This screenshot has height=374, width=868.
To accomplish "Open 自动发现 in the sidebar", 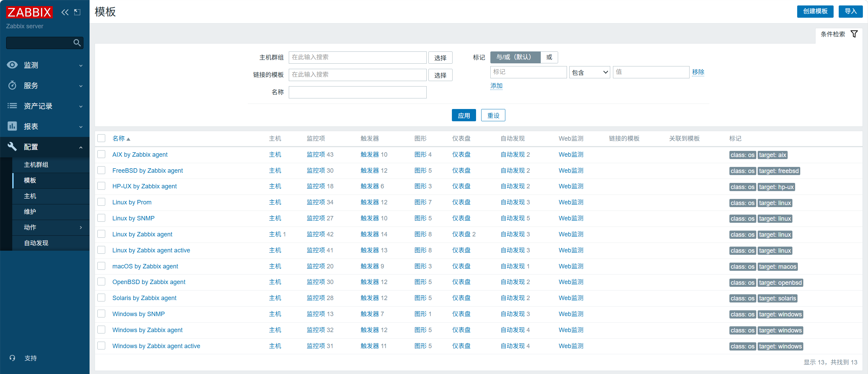I will (x=36, y=243).
